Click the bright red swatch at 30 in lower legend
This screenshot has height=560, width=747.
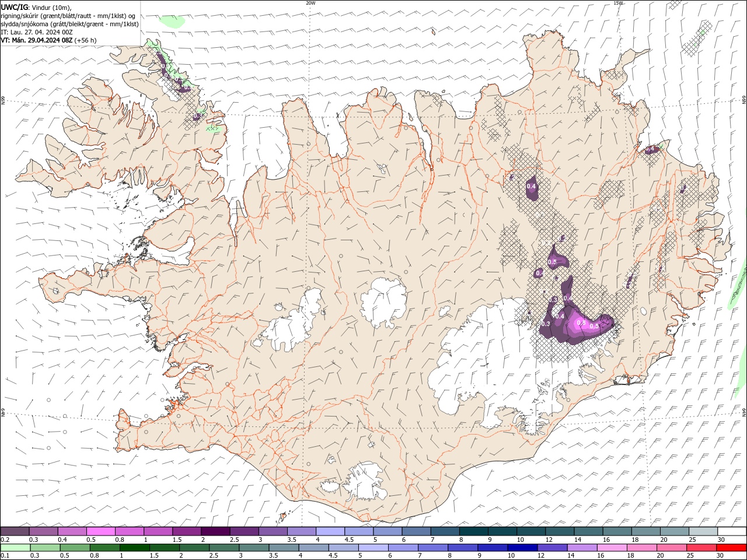(x=731, y=548)
